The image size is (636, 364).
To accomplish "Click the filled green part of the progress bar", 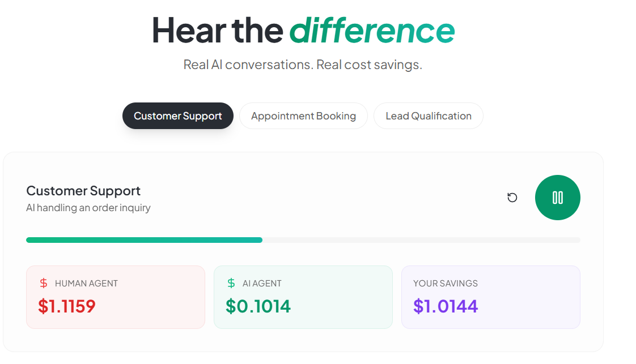I will 144,240.
